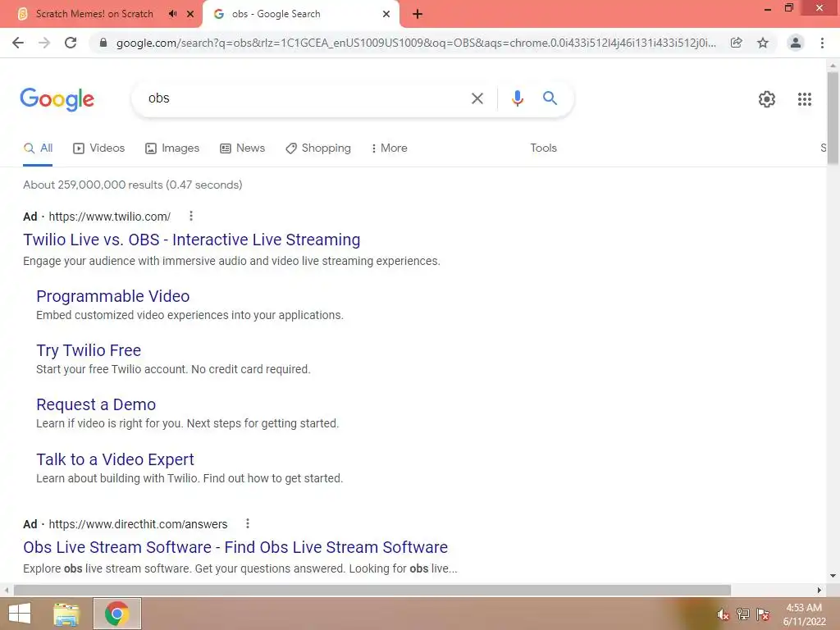Open Twilio Live vs. OBS ad link

click(x=192, y=240)
